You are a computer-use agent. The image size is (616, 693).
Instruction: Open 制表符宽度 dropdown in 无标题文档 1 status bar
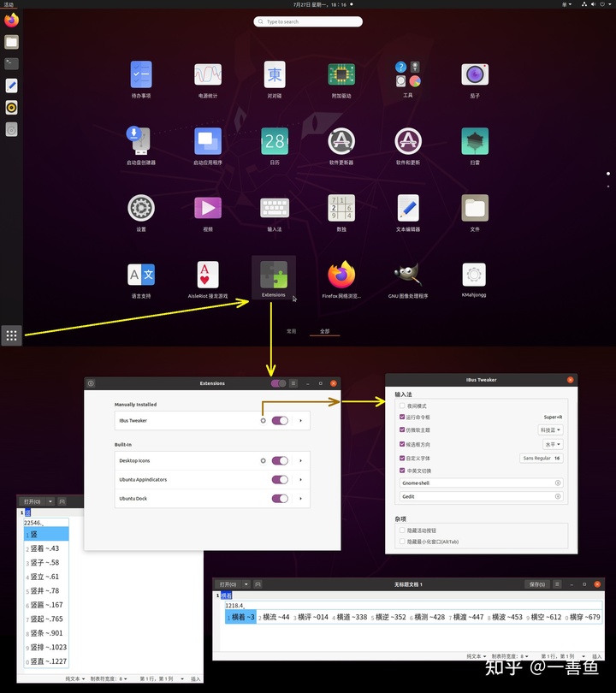[510, 656]
